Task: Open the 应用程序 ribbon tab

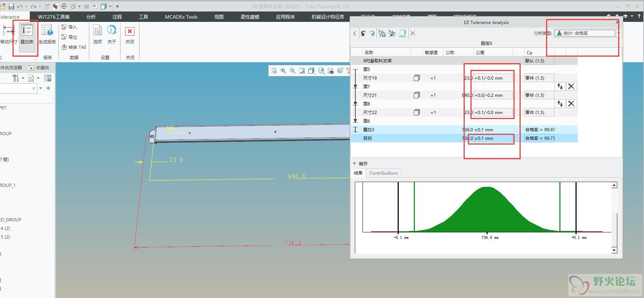Action: click(285, 17)
